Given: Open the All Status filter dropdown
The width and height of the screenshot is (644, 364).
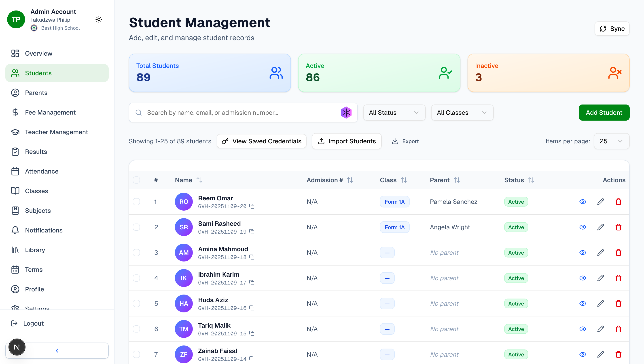Looking at the screenshot, I should click(x=394, y=113).
